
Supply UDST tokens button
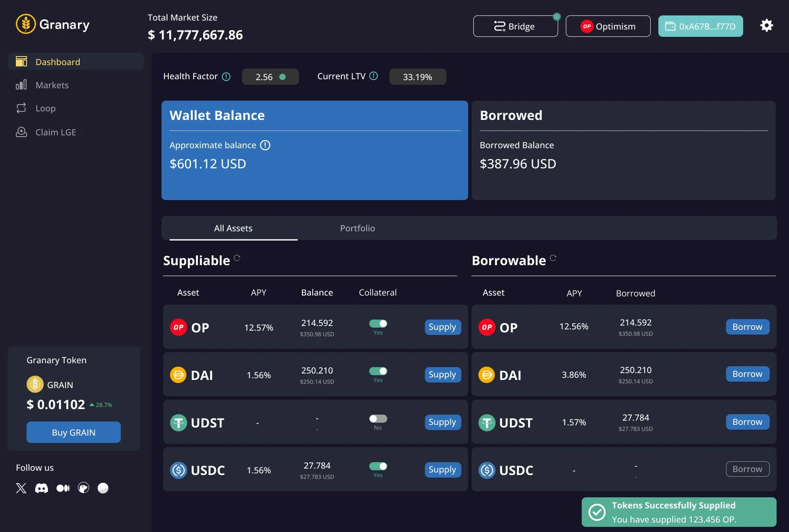442,422
